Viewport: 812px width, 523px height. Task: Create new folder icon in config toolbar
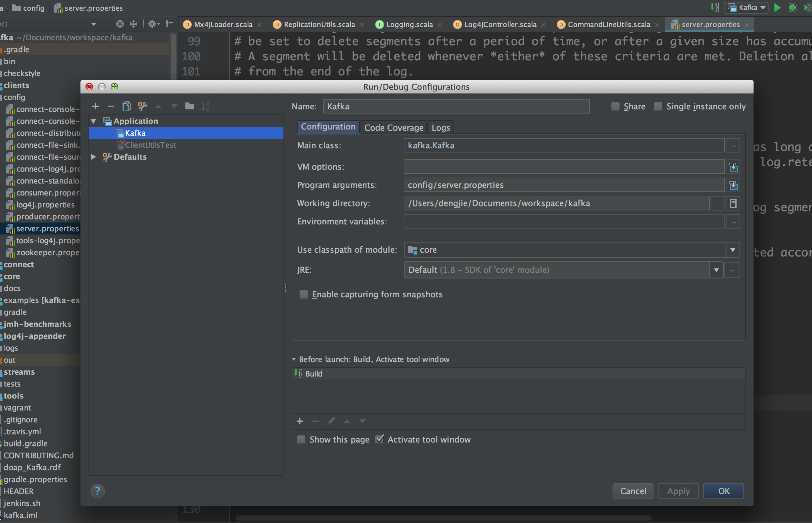pos(190,106)
